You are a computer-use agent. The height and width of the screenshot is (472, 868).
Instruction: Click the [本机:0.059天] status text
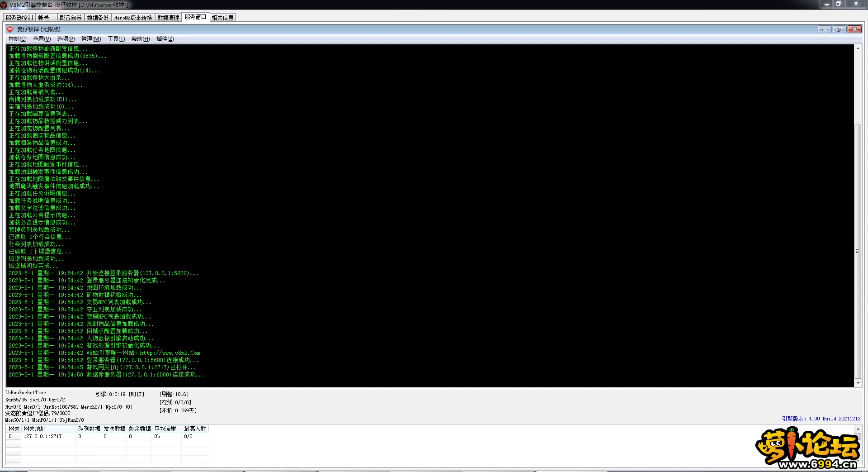(178, 410)
